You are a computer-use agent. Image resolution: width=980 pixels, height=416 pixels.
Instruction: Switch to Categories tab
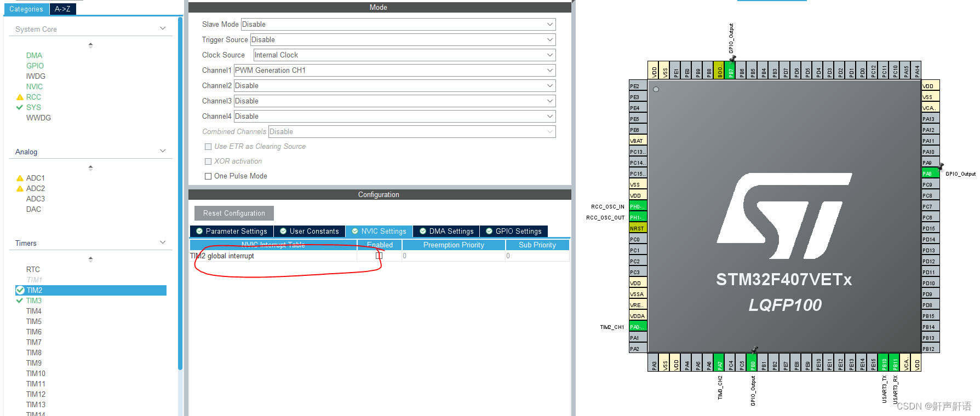(26, 9)
